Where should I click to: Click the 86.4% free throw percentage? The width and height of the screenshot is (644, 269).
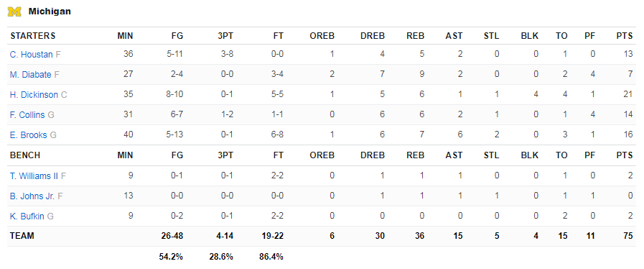click(x=271, y=257)
